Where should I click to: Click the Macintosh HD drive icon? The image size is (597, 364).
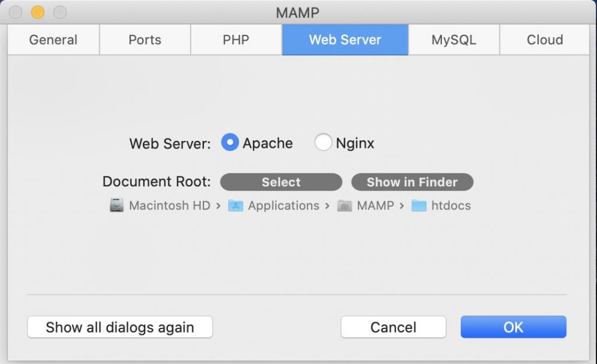click(x=117, y=206)
